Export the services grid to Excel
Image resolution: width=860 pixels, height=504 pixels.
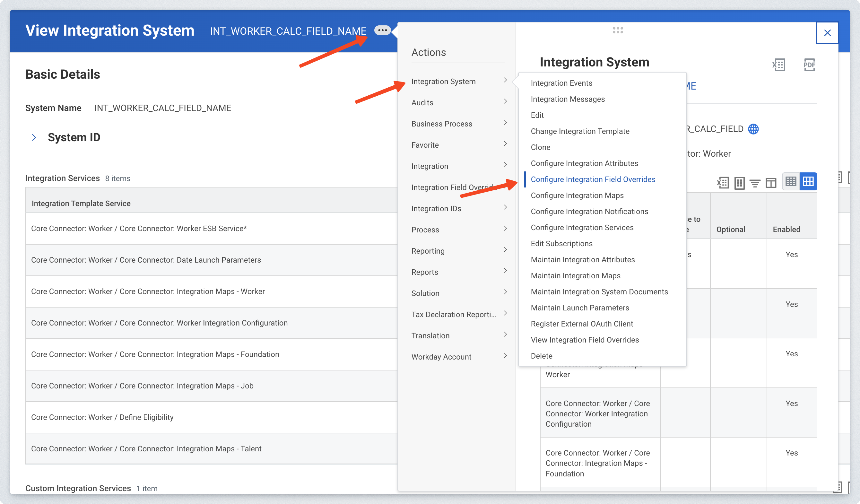click(x=723, y=183)
